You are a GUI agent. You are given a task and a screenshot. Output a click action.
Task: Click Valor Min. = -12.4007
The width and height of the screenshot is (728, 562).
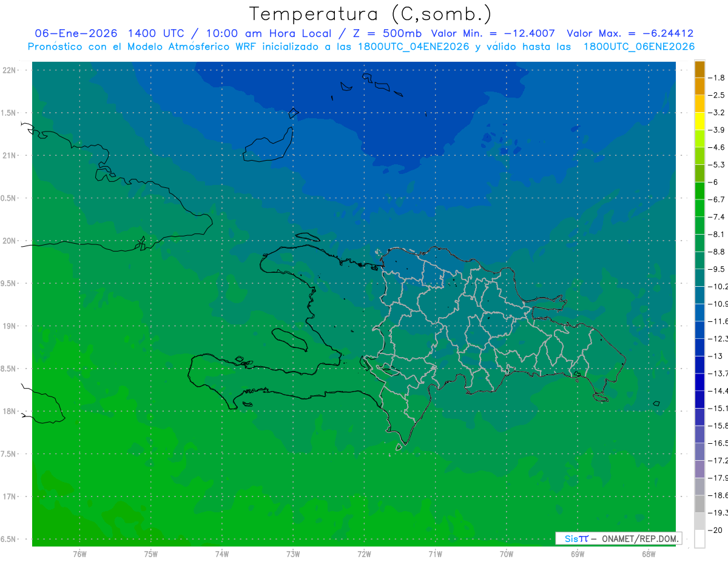(x=494, y=33)
